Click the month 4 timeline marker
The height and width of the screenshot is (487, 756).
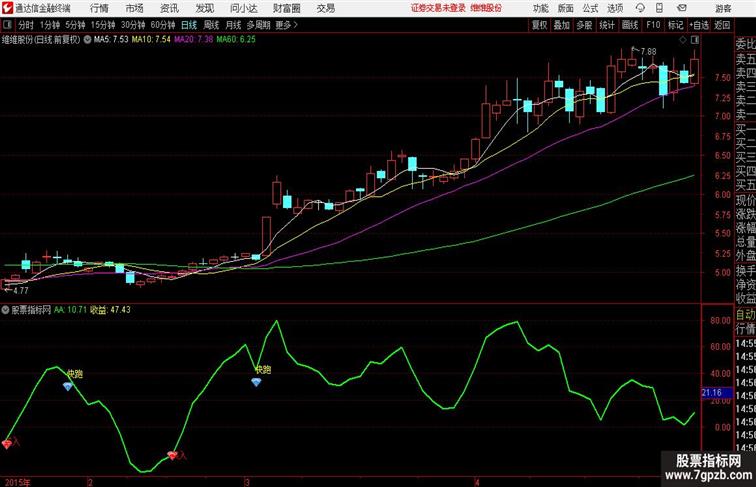click(x=477, y=482)
